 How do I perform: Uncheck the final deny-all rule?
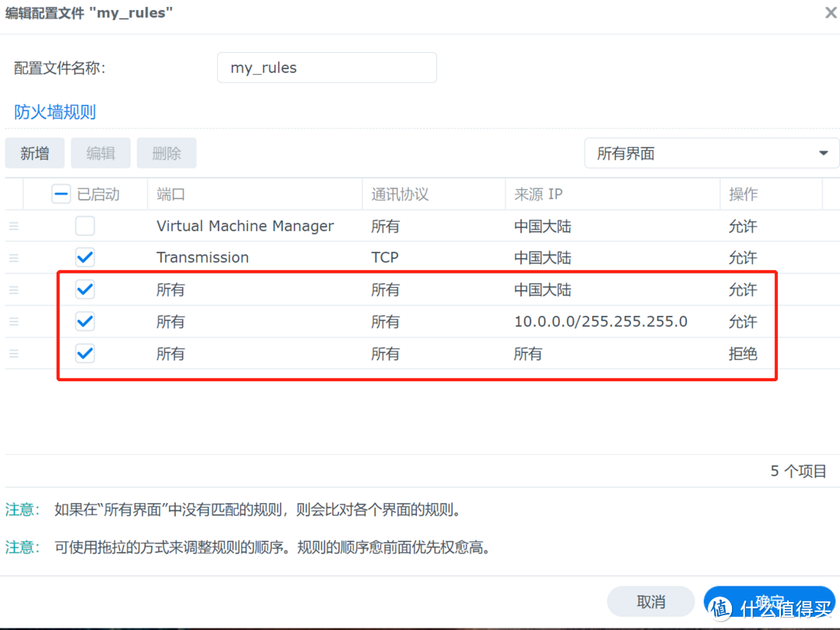click(x=85, y=353)
